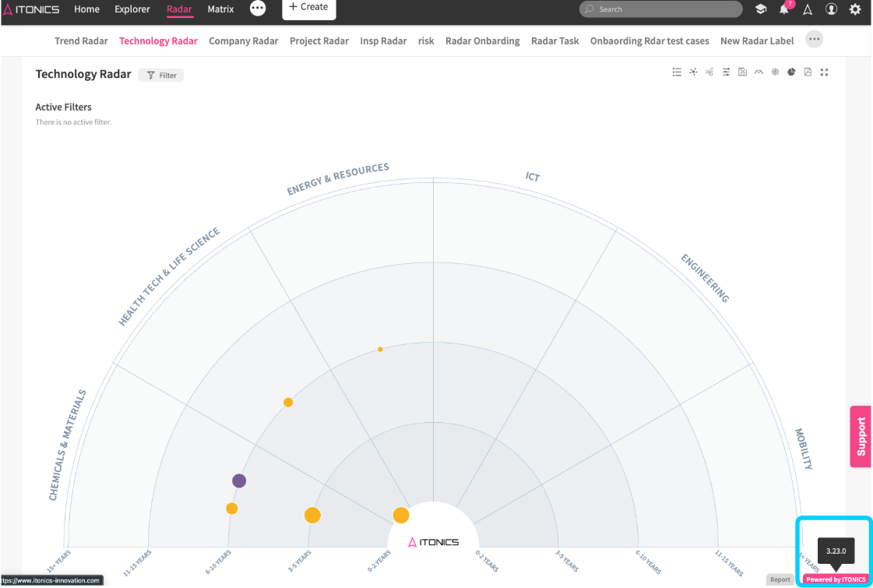
Task: Switch to the Trend Radar tab
Action: click(x=81, y=40)
